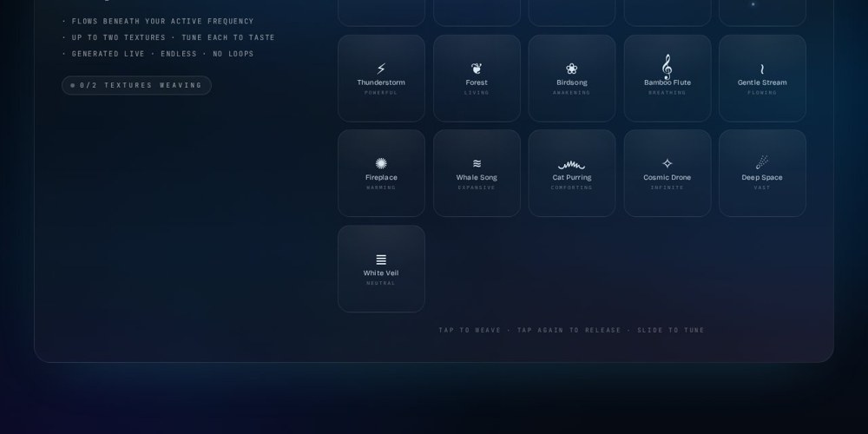Viewport: 868px width, 434px height.
Task: Select the Cosmic Drone texture name
Action: tap(667, 178)
